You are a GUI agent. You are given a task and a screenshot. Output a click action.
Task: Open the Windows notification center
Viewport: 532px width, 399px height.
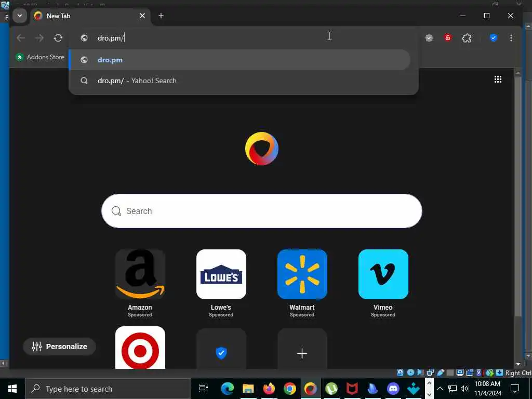pyautogui.click(x=515, y=389)
